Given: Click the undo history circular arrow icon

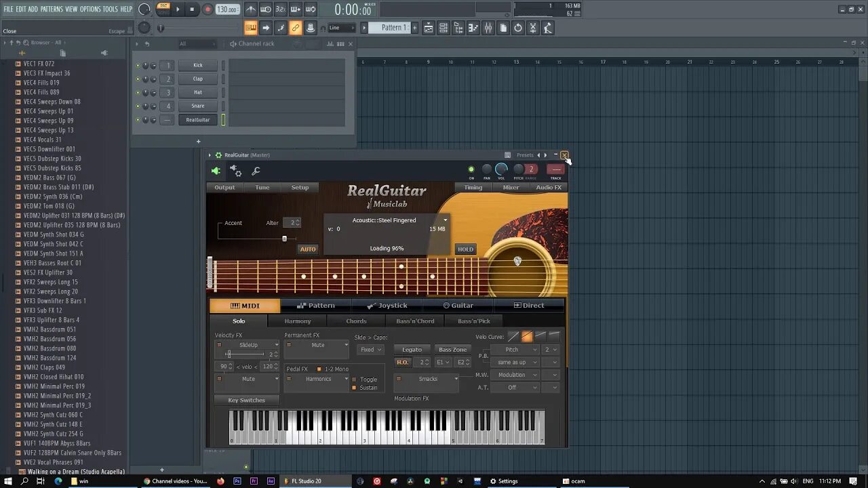Looking at the screenshot, I should click(518, 28).
